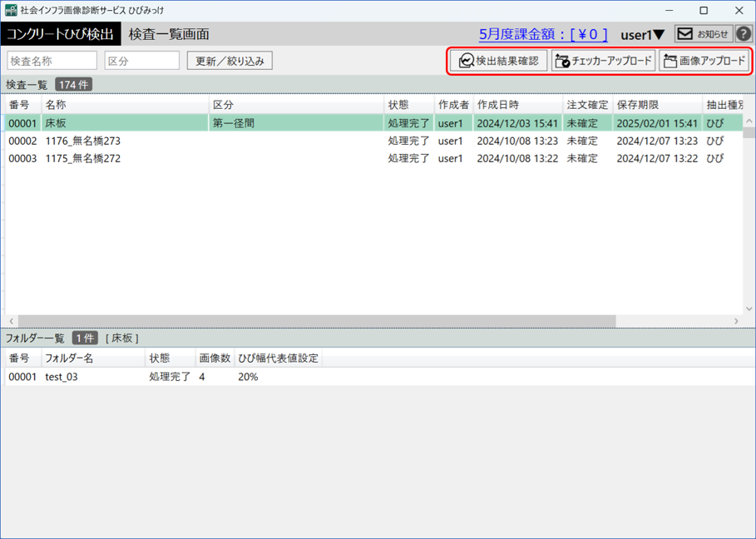This screenshot has height=539, width=756.
Task: Sort by 保存期限 column header
Action: click(657, 105)
